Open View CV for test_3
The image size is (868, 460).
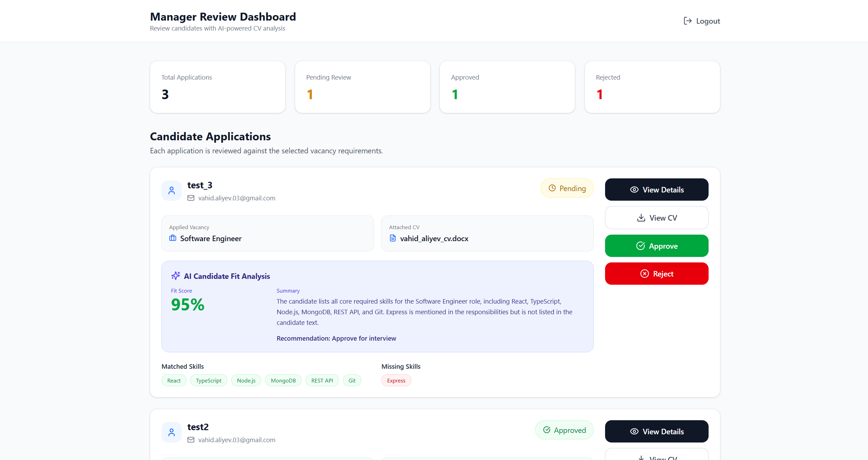coord(656,218)
